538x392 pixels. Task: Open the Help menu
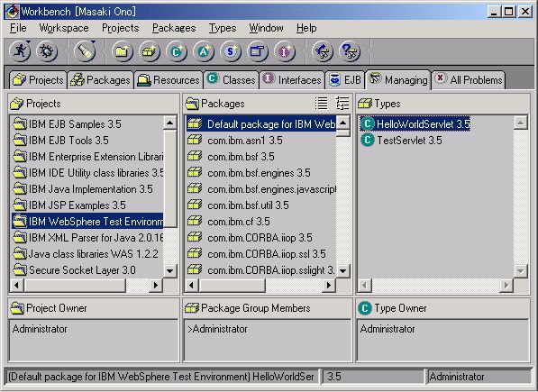306,28
